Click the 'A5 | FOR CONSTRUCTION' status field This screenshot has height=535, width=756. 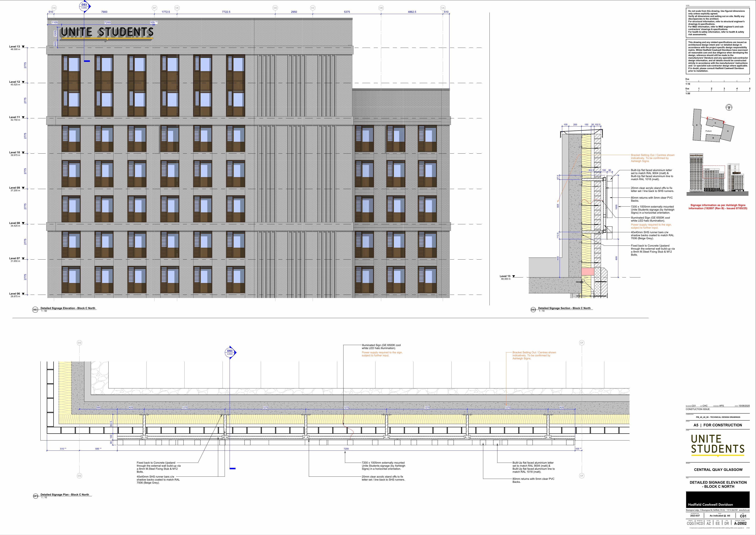coord(718,425)
